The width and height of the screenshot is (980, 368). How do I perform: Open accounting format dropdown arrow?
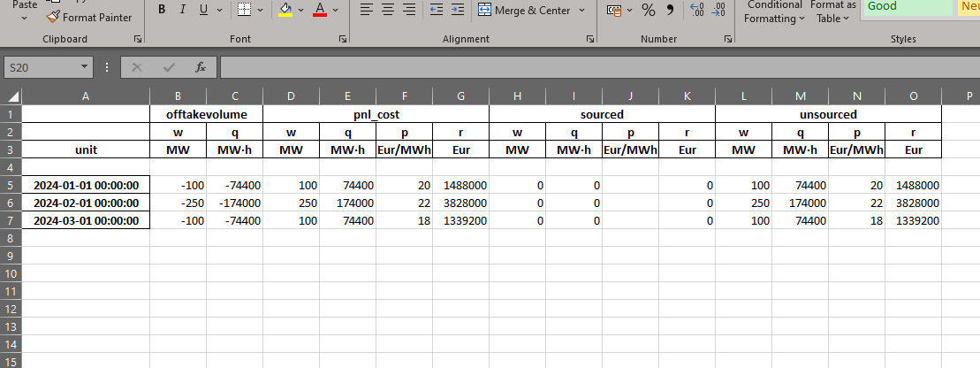[629, 10]
